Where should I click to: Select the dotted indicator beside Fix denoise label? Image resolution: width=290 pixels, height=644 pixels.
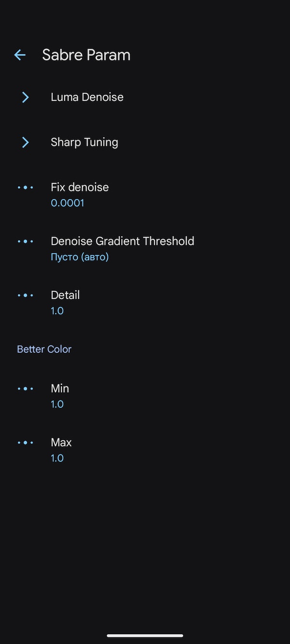pyautogui.click(x=25, y=187)
